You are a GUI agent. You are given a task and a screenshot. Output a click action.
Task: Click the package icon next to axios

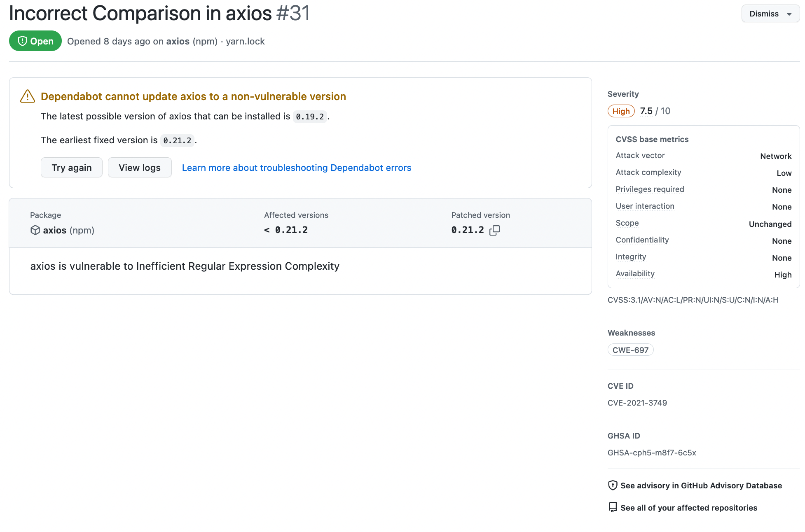pyautogui.click(x=35, y=230)
